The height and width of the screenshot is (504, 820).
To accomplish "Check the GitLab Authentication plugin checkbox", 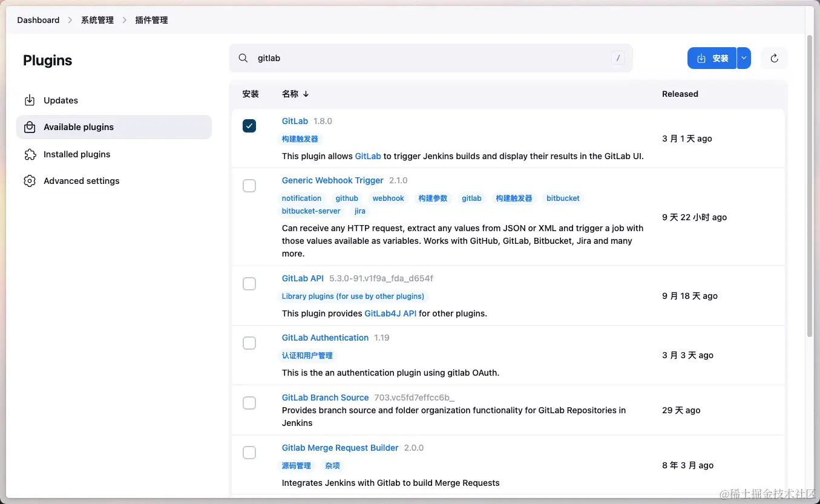I will 249,343.
